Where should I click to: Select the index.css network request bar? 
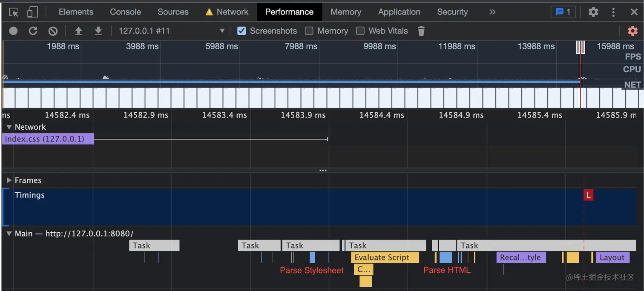tap(48, 139)
